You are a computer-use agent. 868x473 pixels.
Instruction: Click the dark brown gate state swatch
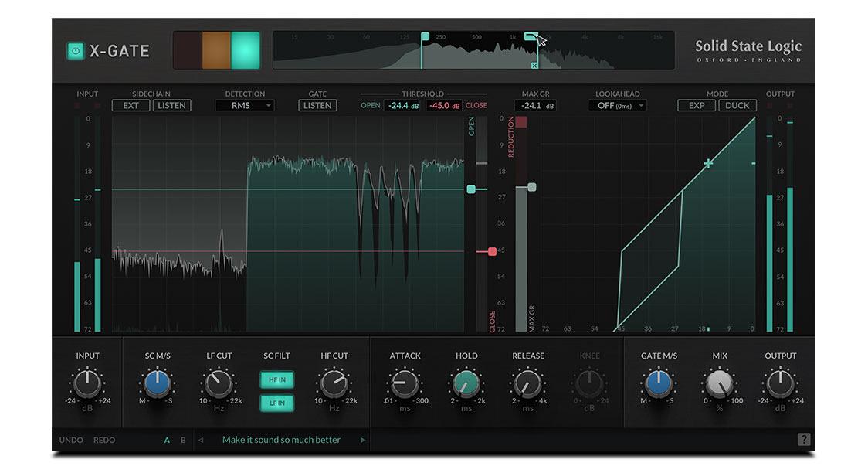188,50
